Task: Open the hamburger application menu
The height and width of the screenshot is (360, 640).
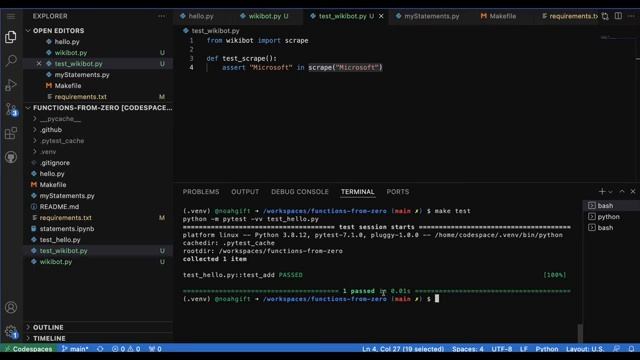Action: 11,16
